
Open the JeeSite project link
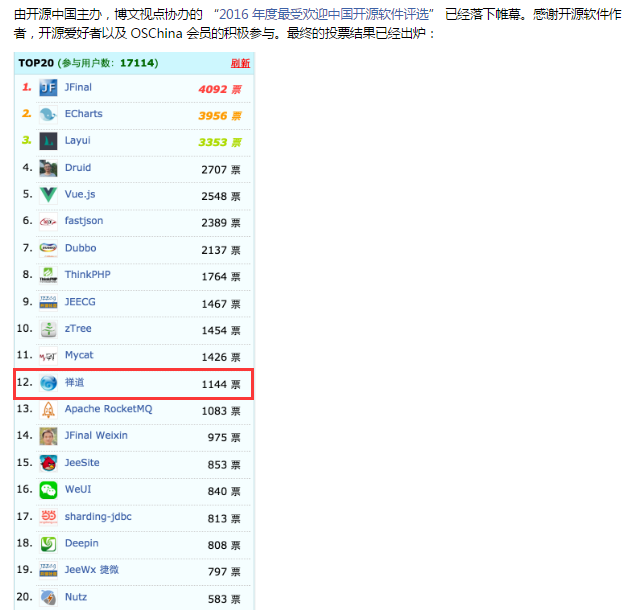tap(82, 463)
